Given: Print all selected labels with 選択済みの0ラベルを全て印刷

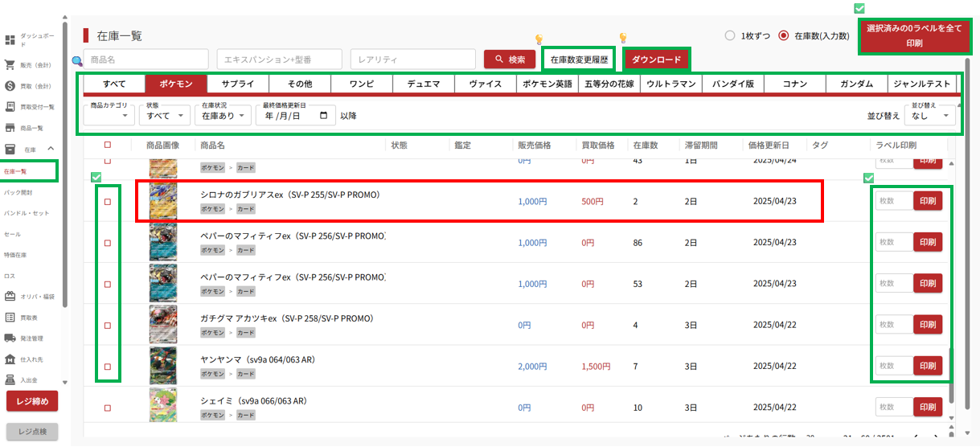Looking at the screenshot, I should pyautogui.click(x=914, y=35).
